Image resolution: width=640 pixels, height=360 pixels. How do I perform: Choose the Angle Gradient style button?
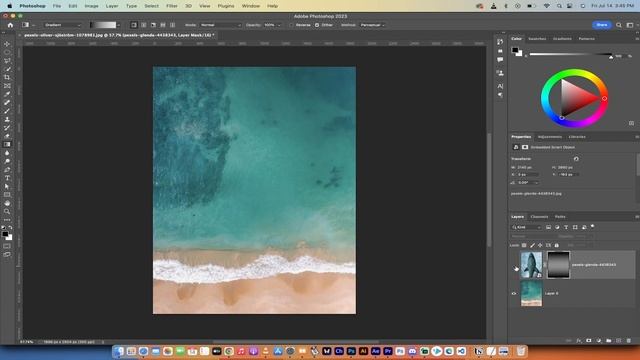point(153,25)
